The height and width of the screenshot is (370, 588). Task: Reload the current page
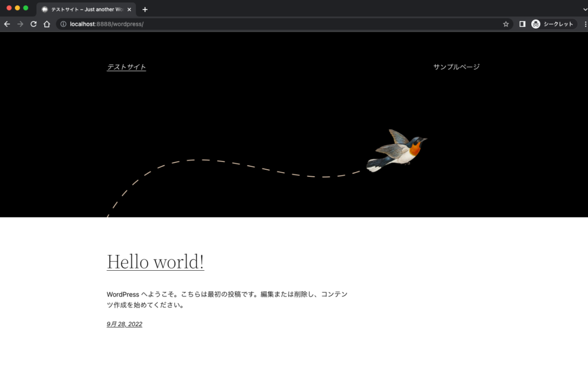(x=33, y=24)
